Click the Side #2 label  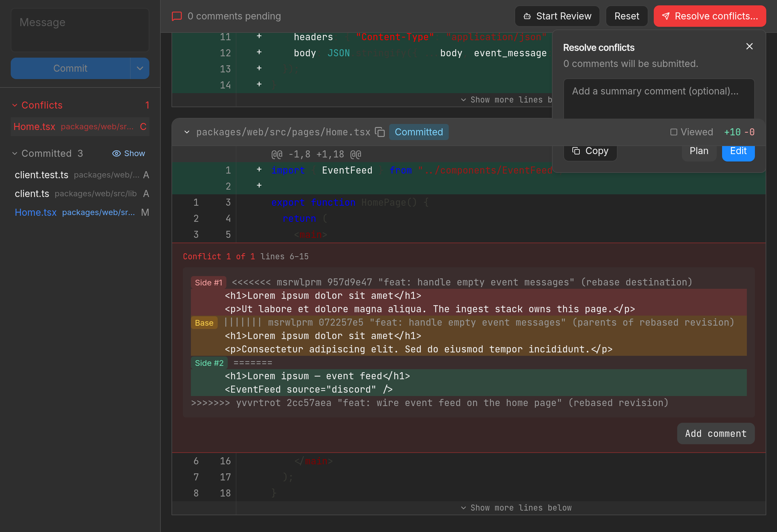tap(209, 363)
